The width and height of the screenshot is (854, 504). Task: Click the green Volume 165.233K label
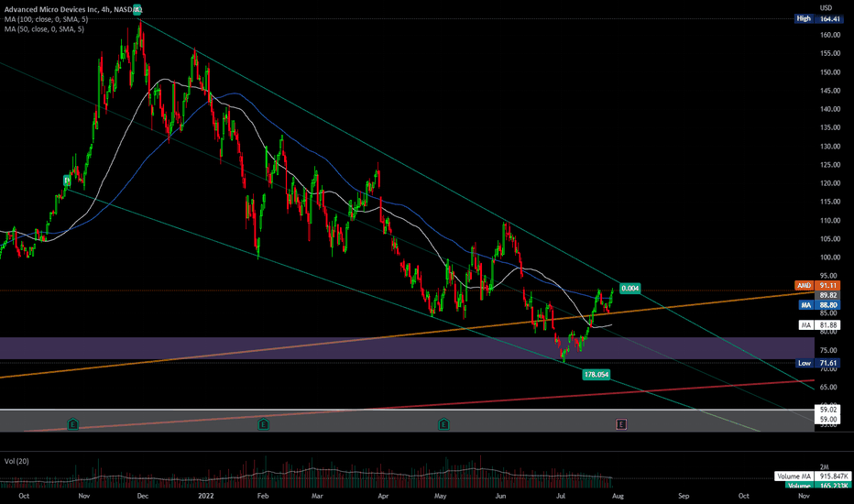(815, 485)
